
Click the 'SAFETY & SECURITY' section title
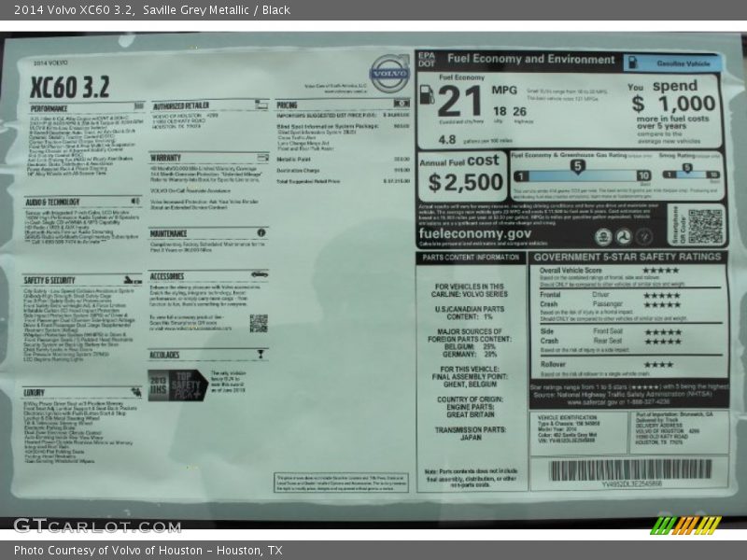coord(49,281)
